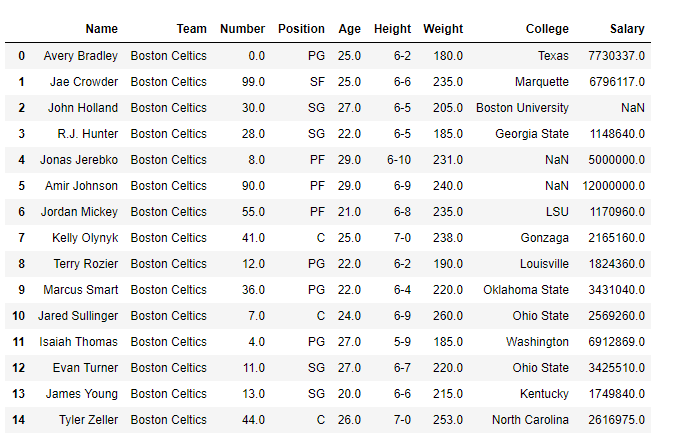Select the Boston University cell
Viewport: 698px width, 440px height.
click(x=522, y=107)
